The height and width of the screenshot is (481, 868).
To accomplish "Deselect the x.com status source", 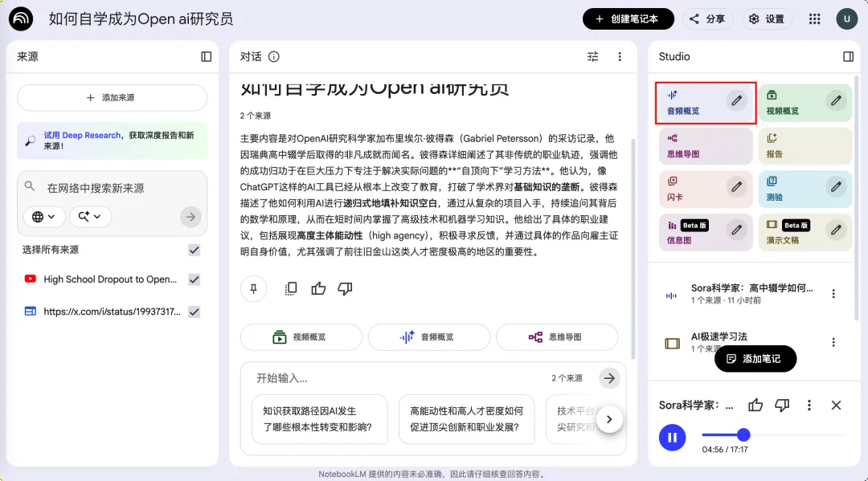I will pos(194,312).
